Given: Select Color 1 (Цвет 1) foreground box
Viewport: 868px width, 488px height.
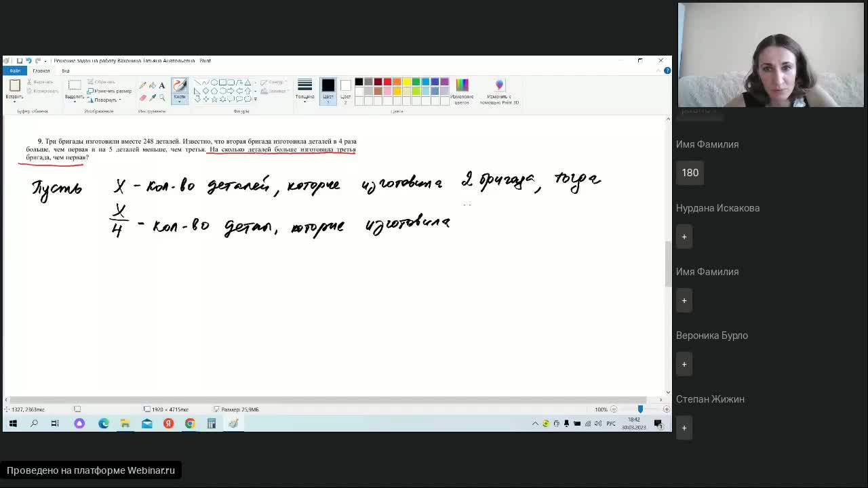Looking at the screenshot, I should click(x=328, y=91).
